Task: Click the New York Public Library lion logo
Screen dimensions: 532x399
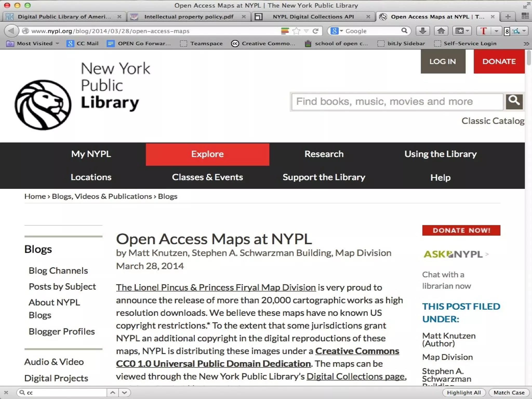Action: pos(43,104)
